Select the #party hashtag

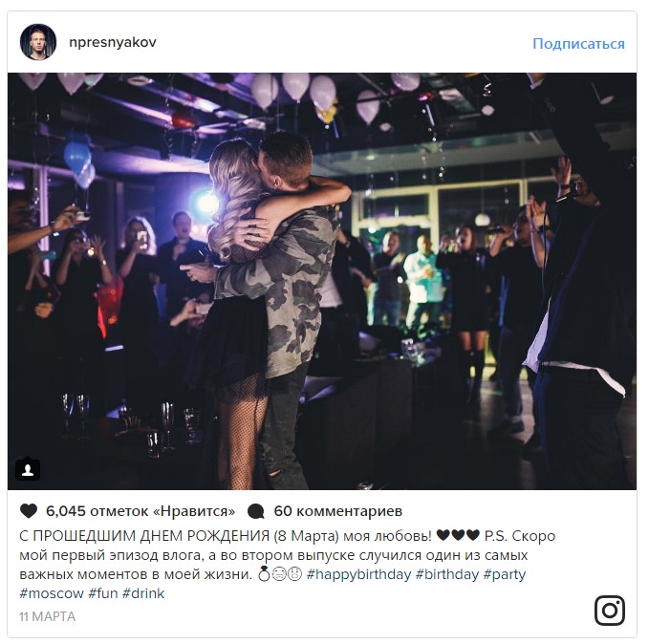(x=504, y=574)
